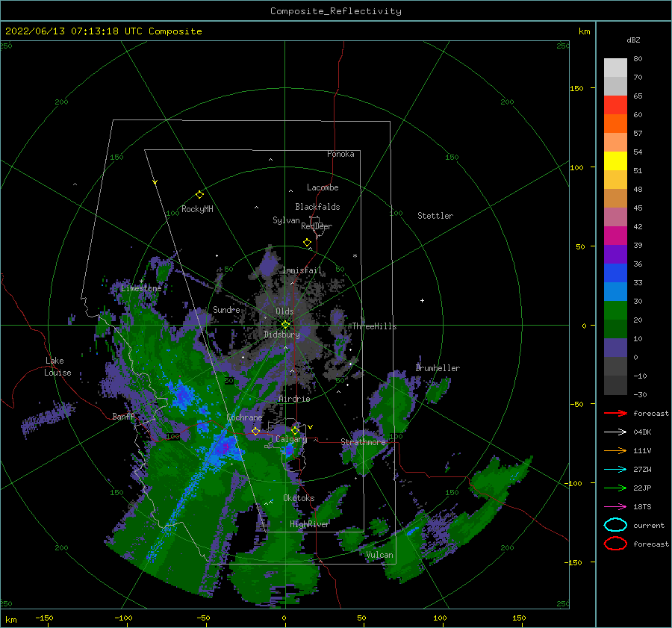The height and width of the screenshot is (628, 672).
Task: Click the Stettler town label
Action: tap(435, 216)
